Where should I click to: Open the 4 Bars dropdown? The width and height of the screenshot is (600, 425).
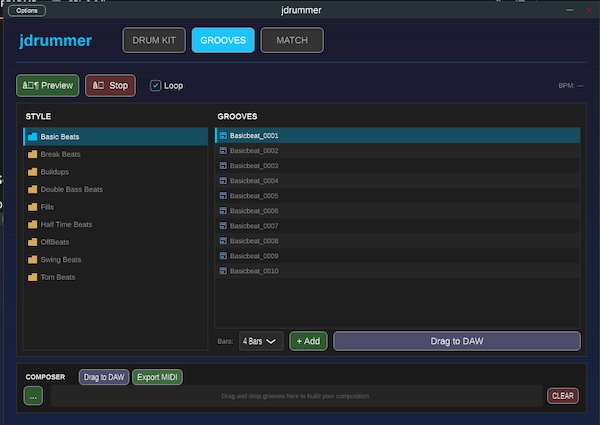click(x=261, y=341)
